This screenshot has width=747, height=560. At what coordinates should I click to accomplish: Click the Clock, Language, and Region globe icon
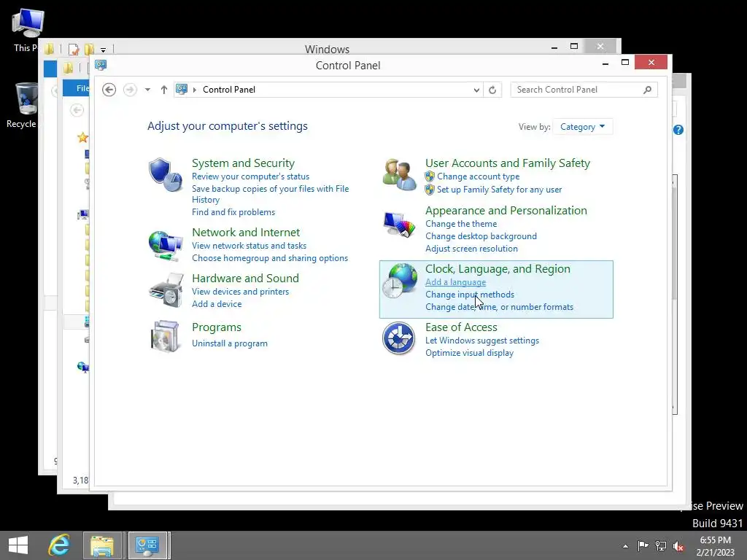399,281
